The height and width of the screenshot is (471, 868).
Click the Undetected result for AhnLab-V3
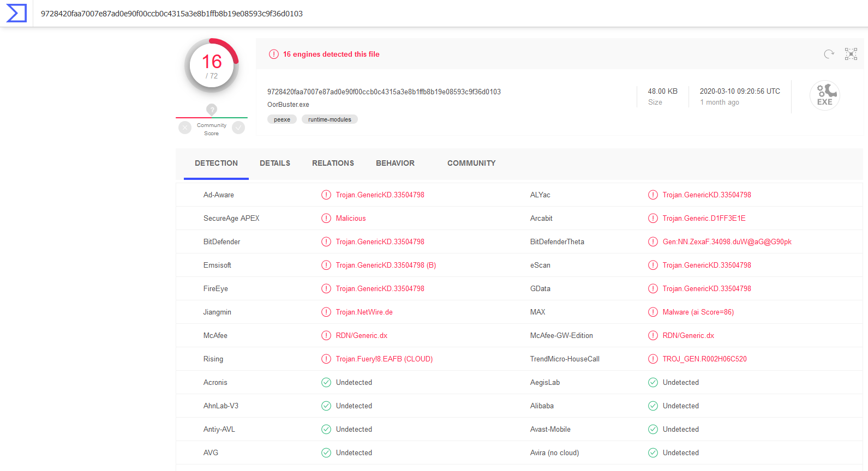354,406
